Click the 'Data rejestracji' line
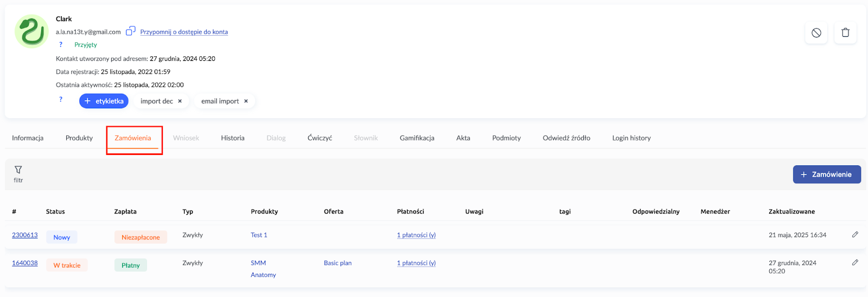This screenshot has height=297, width=868. (113, 72)
